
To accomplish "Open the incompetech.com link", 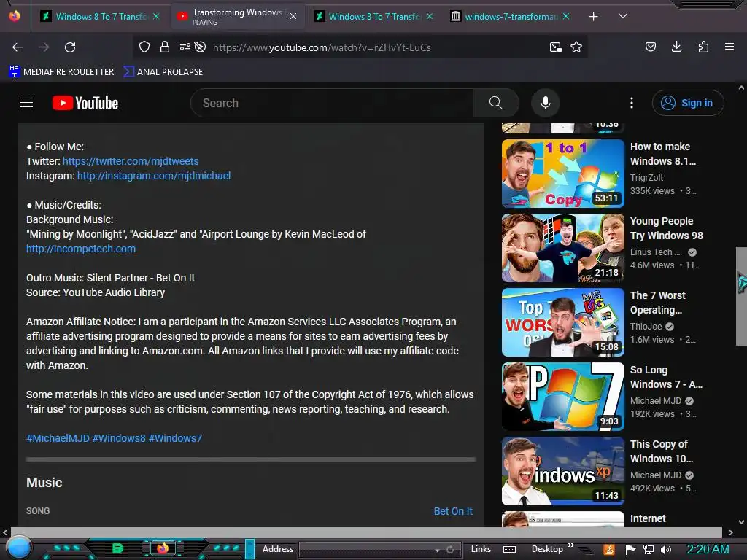I will click(x=81, y=249).
